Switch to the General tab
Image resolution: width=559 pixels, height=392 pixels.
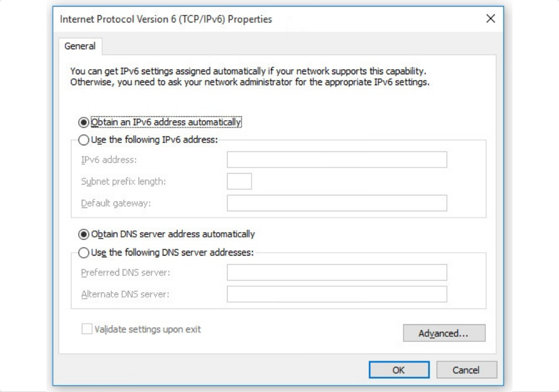point(80,46)
